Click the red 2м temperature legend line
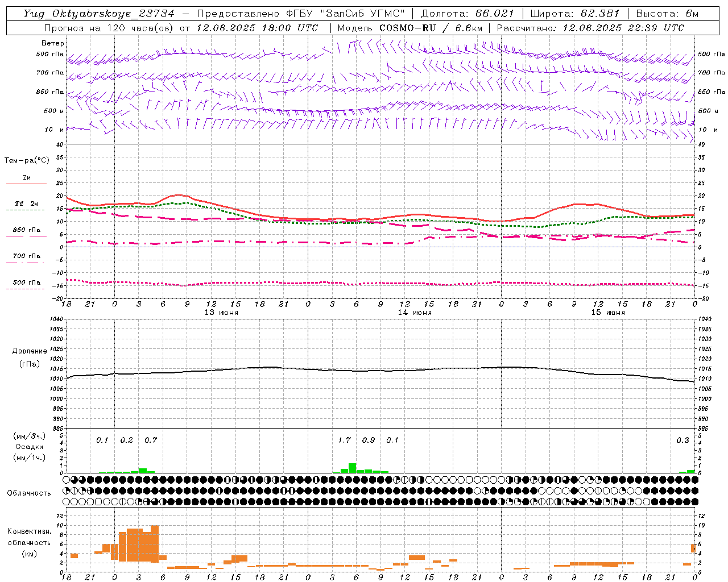This screenshot has height=582, width=728. pyautogui.click(x=26, y=184)
